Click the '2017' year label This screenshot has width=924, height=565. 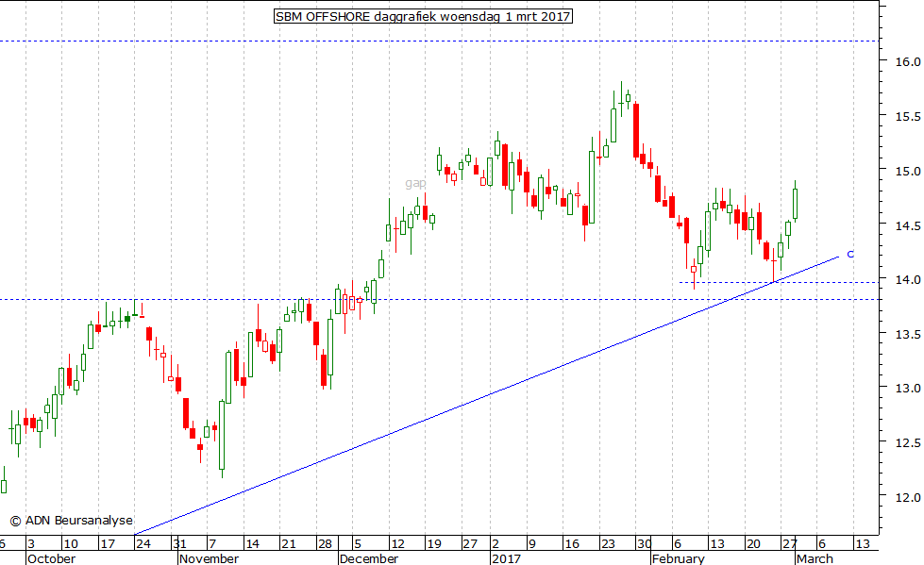[x=506, y=558]
